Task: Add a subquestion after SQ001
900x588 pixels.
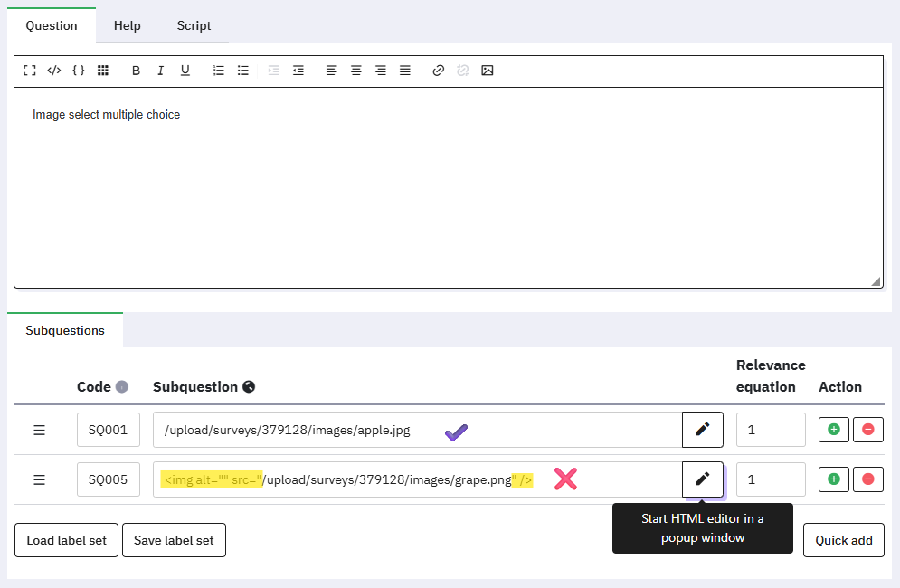Action: tap(834, 430)
